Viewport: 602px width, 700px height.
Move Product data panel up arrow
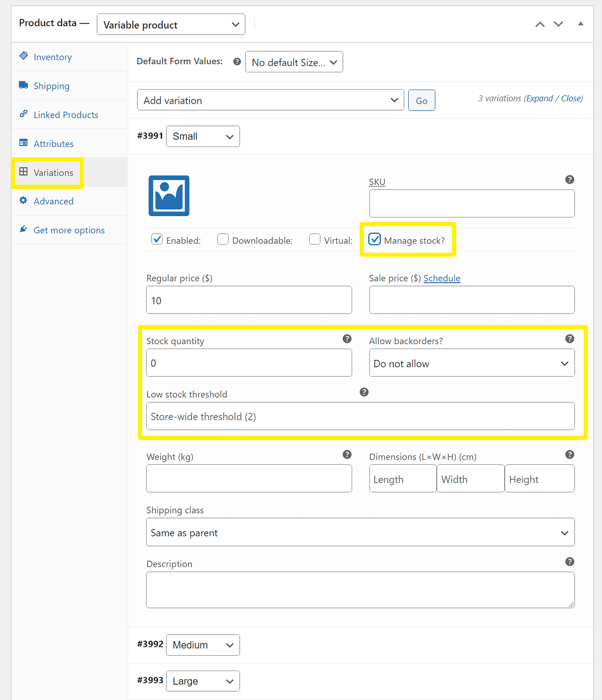(540, 24)
